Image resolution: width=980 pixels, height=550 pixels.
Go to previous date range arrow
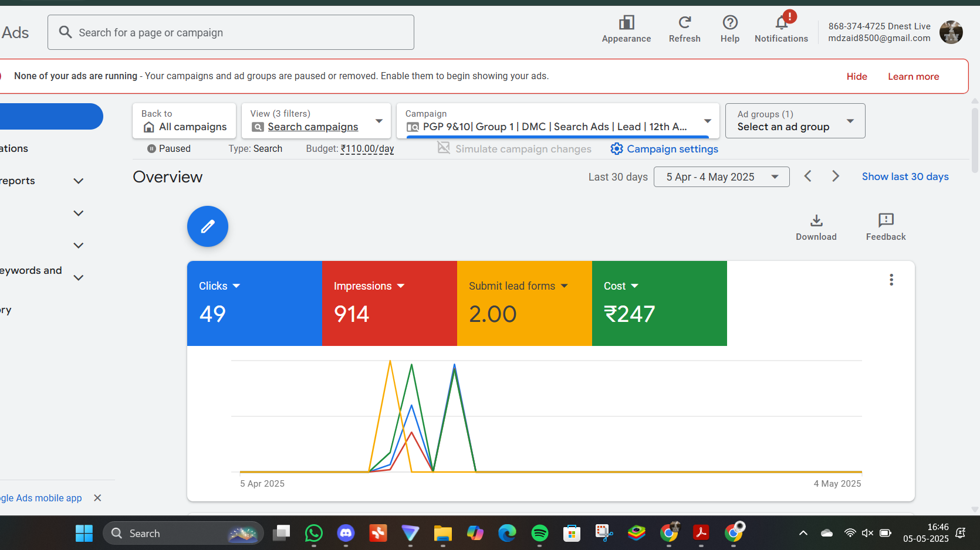pyautogui.click(x=808, y=176)
